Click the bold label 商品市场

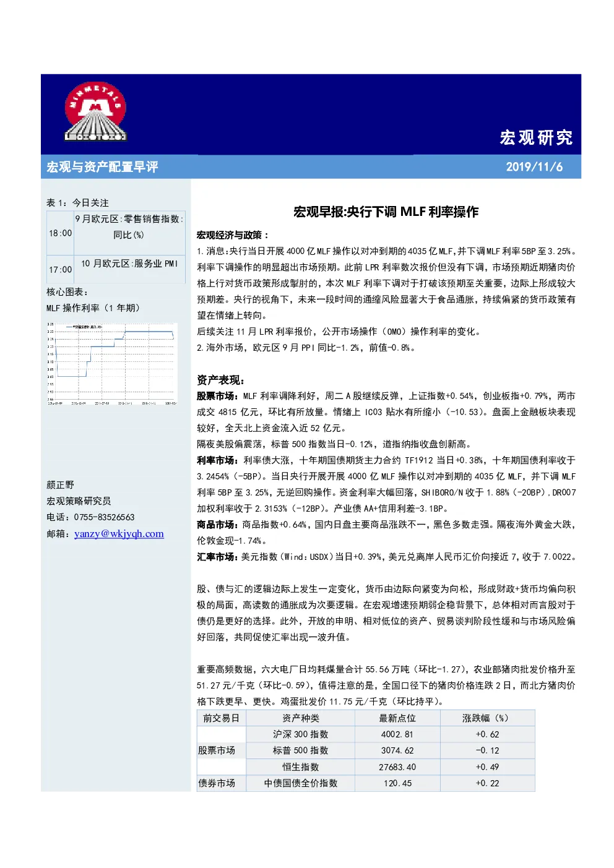[216, 525]
